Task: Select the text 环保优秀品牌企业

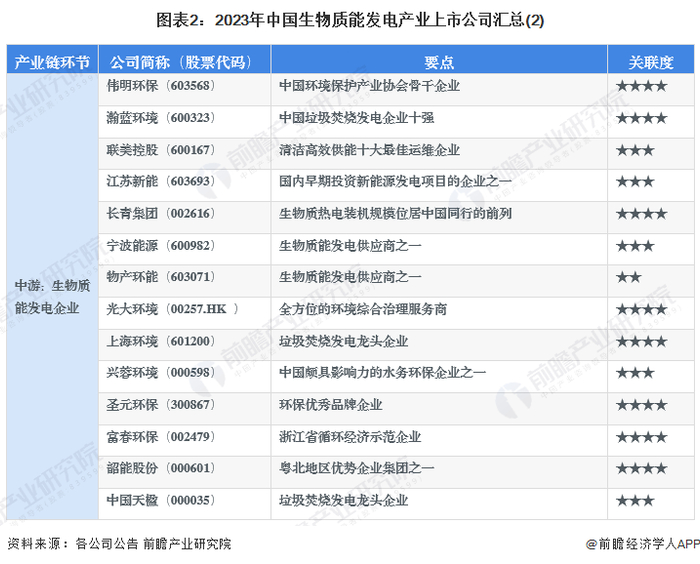Action: [330, 405]
